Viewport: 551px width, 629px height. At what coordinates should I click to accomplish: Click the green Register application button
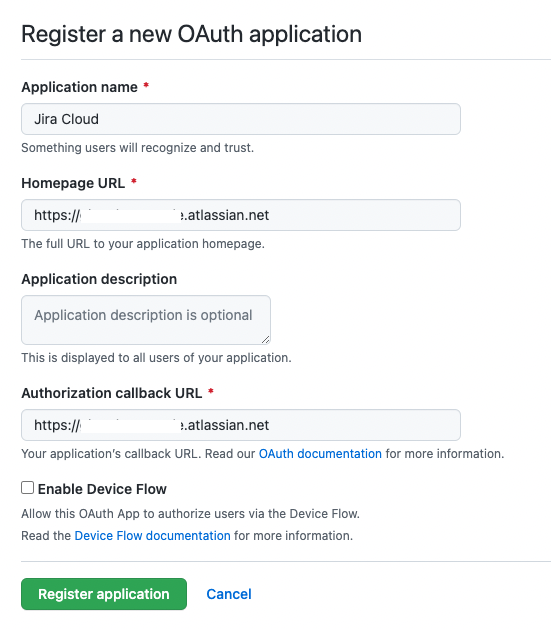tap(104, 594)
